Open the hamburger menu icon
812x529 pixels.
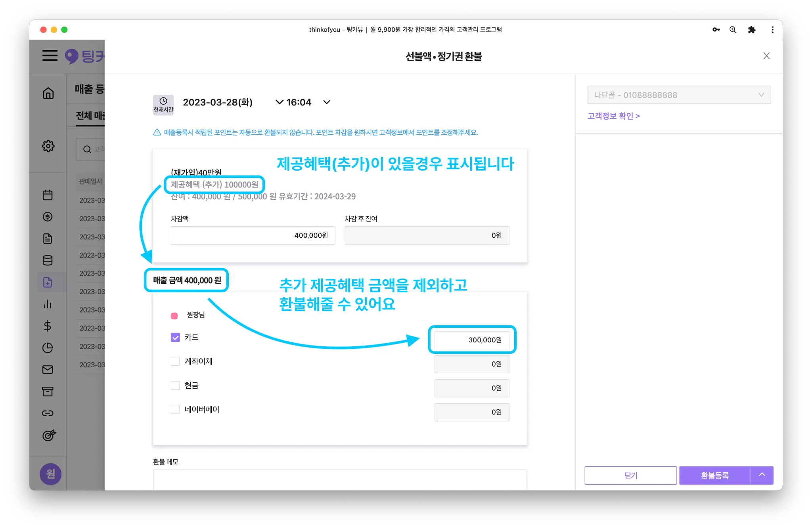(x=50, y=55)
